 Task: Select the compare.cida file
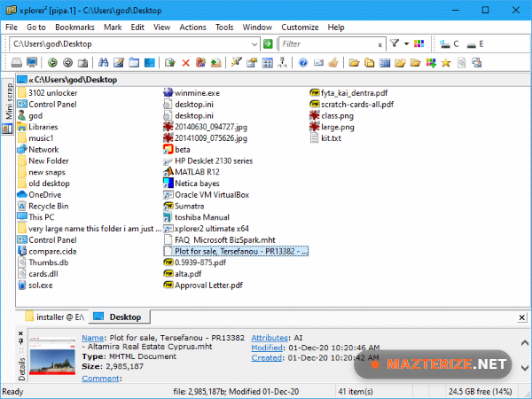(x=47, y=252)
